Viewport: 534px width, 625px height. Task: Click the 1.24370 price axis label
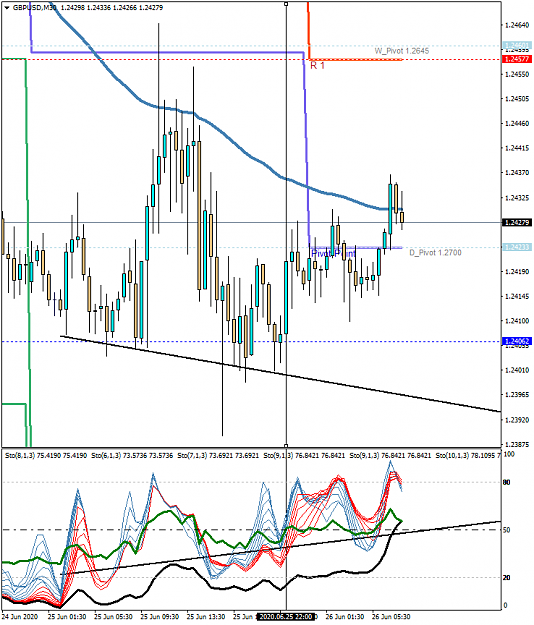pos(517,173)
